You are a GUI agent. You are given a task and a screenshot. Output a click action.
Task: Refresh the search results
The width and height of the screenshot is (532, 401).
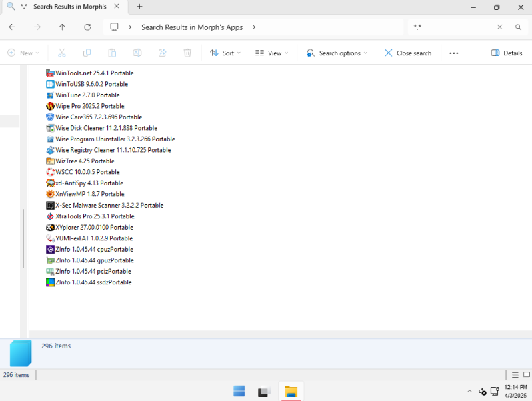pyautogui.click(x=87, y=27)
